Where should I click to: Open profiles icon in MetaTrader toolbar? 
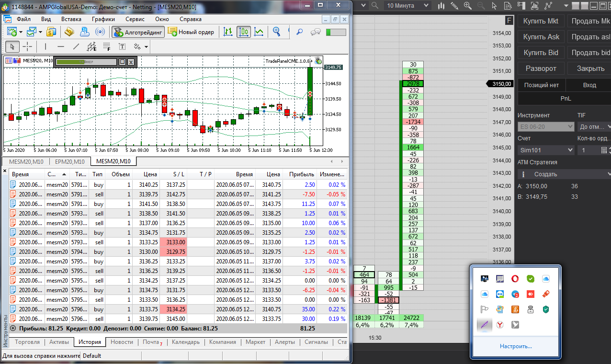pos(32,32)
